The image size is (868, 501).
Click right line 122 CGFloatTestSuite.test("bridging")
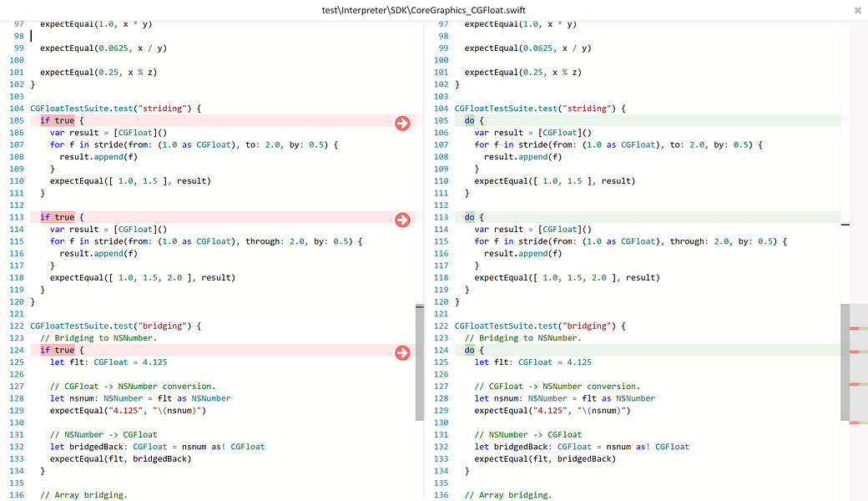[540, 326]
